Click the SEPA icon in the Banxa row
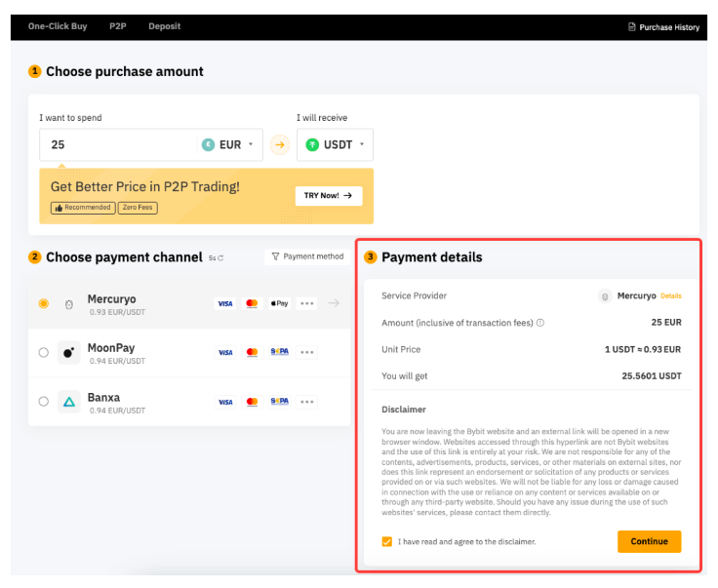Image resolution: width=718 pixels, height=588 pixels. 279,402
